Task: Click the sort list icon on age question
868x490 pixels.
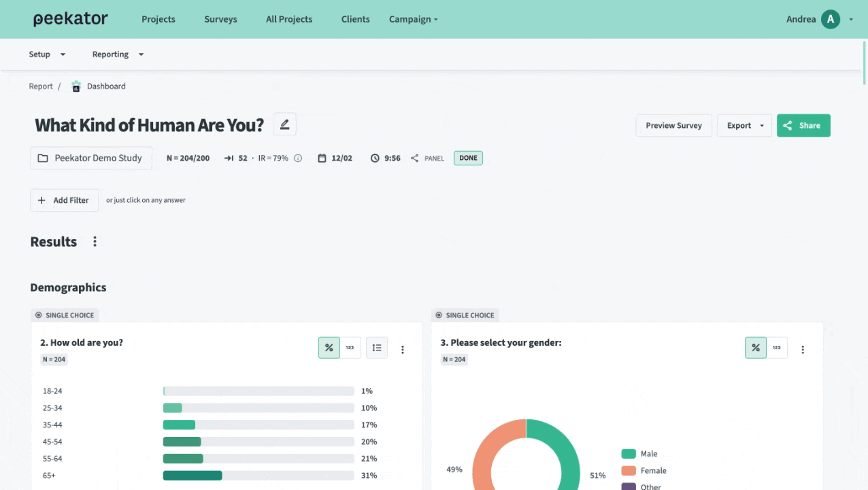Action: [x=377, y=348]
